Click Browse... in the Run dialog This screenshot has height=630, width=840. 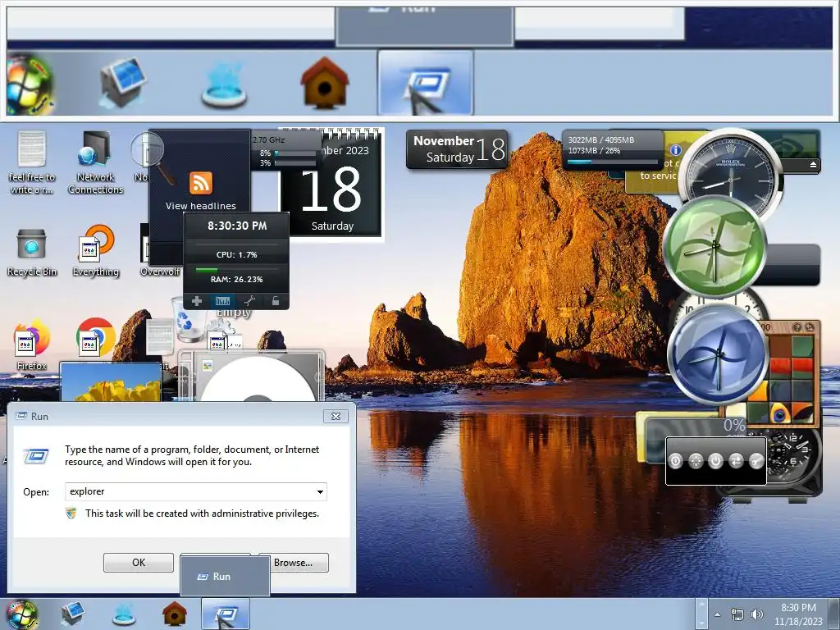tap(293, 563)
